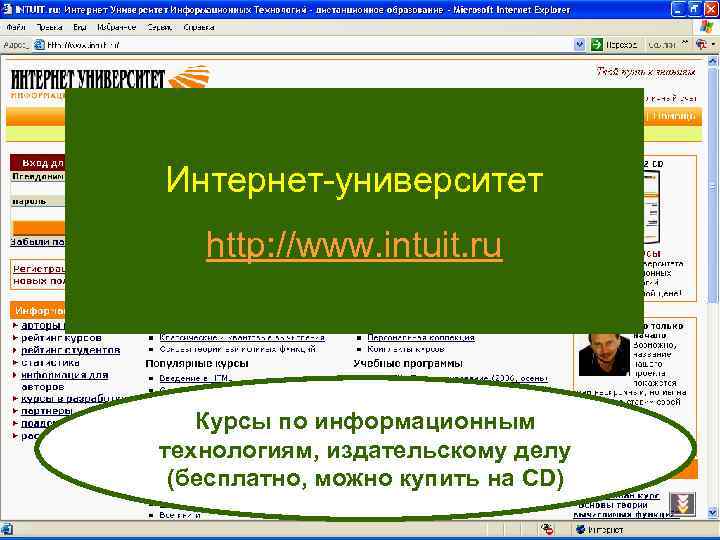Click the Твой путь к знаниям slogan text
The image size is (720, 540).
click(x=646, y=72)
